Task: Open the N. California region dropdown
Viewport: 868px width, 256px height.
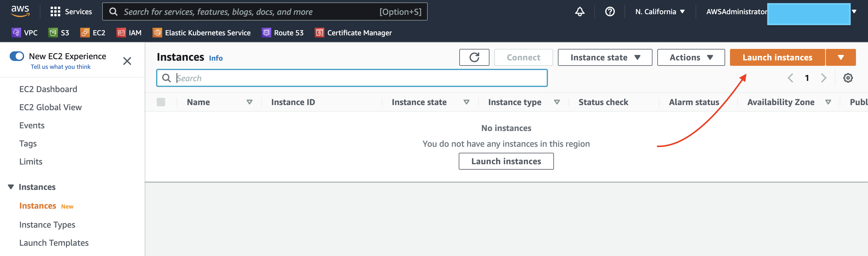Action: point(660,11)
